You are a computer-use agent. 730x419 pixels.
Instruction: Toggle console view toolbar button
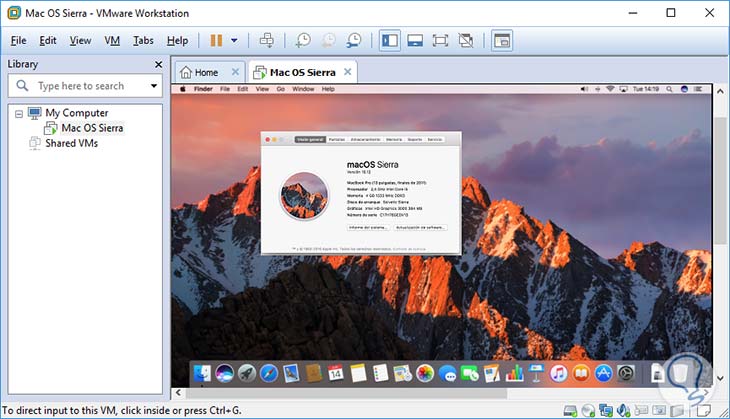point(502,41)
